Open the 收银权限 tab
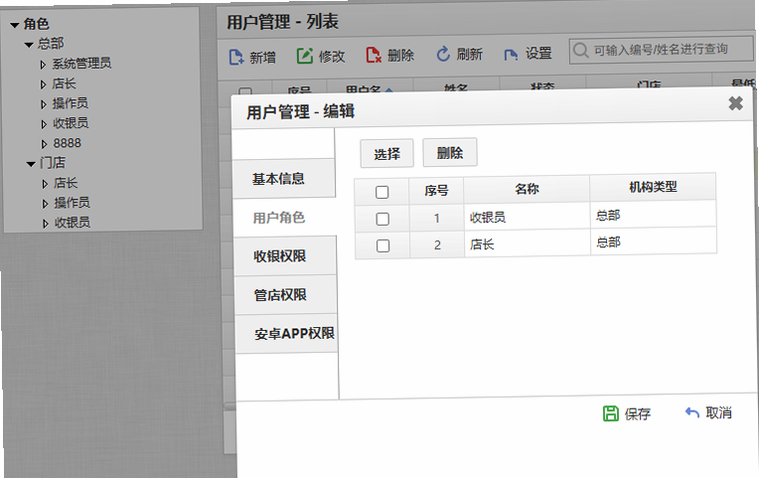759x478 pixels. click(285, 256)
